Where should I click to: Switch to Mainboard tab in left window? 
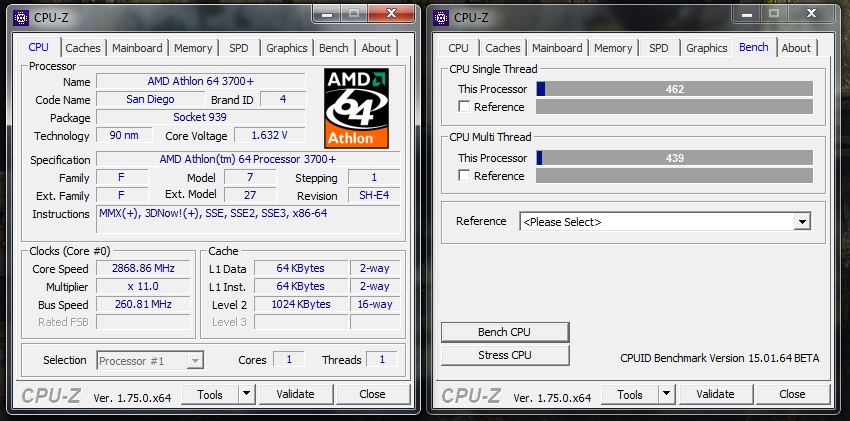click(x=137, y=48)
